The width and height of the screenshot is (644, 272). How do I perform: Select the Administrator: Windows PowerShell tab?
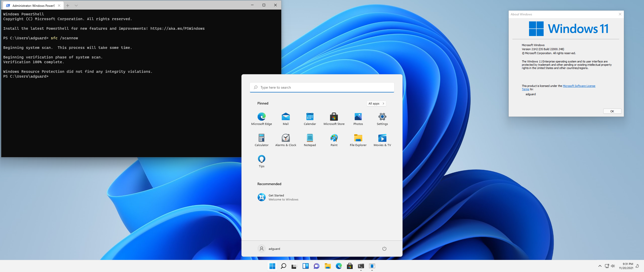coord(33,5)
